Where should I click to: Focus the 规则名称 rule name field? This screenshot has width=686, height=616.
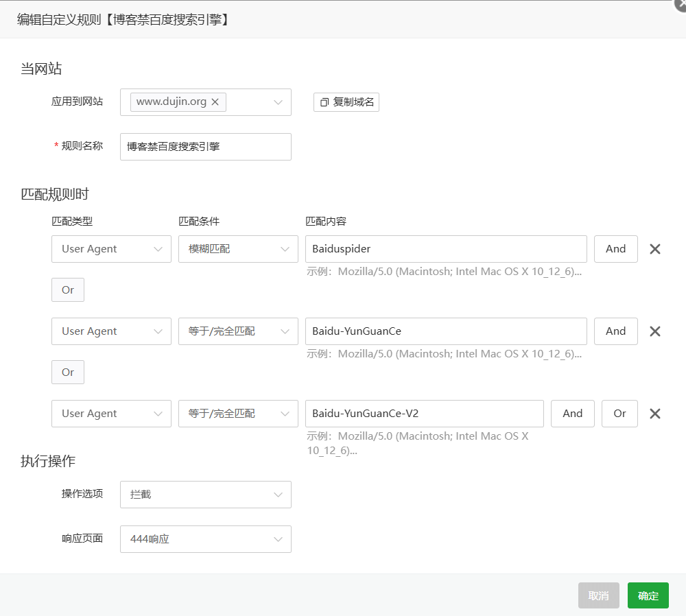206,147
